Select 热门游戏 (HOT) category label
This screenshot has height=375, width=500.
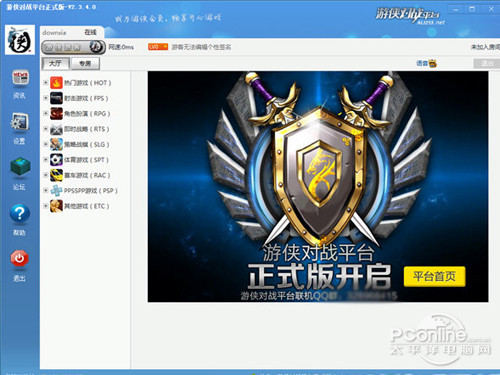87,83
